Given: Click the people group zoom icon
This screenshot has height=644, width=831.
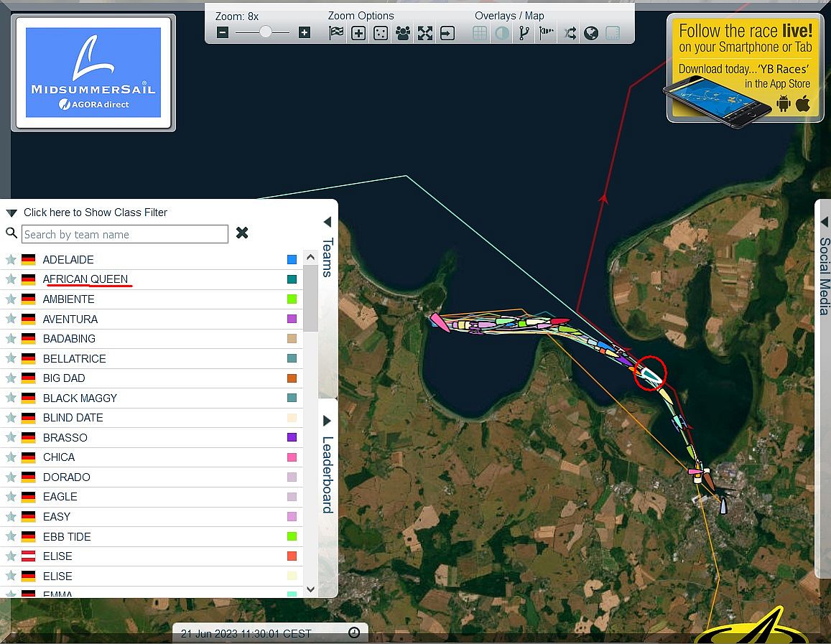Looking at the screenshot, I should pyautogui.click(x=403, y=33).
